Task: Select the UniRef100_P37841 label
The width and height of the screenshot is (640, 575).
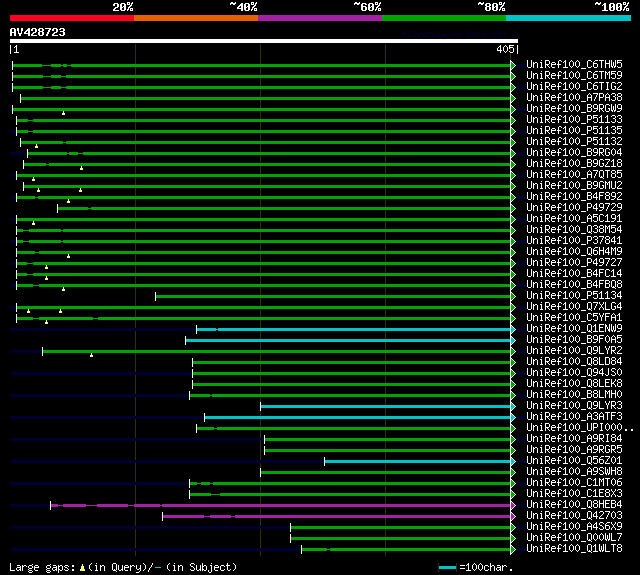Action: point(574,241)
